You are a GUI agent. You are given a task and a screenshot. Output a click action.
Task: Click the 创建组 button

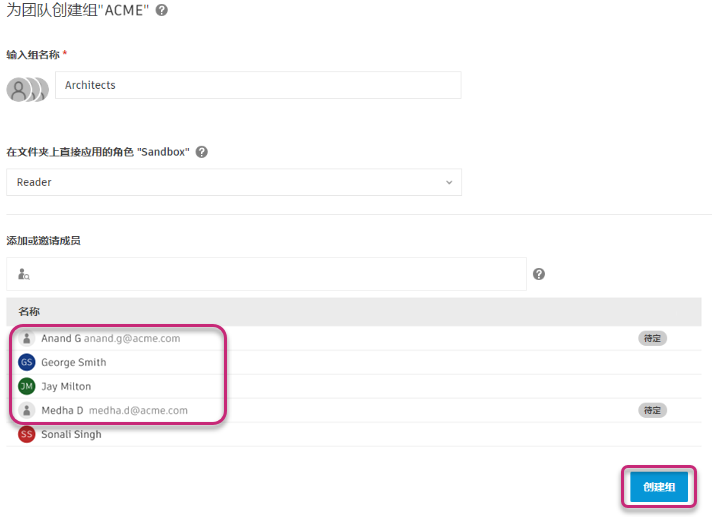click(x=659, y=487)
